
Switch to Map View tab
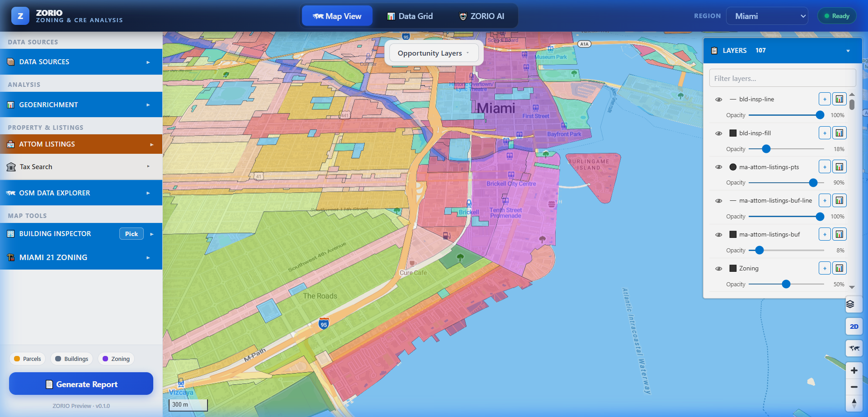point(337,16)
